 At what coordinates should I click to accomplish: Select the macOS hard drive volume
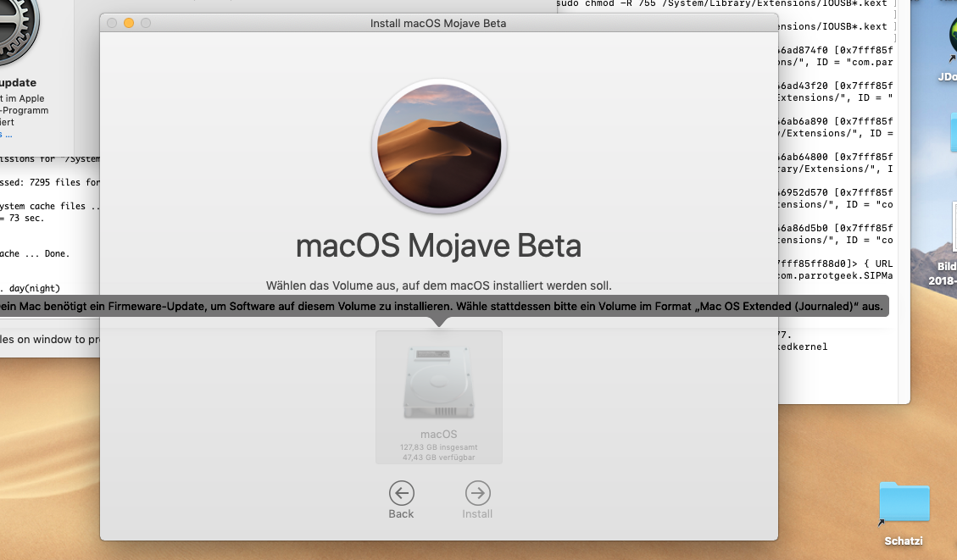pos(439,397)
